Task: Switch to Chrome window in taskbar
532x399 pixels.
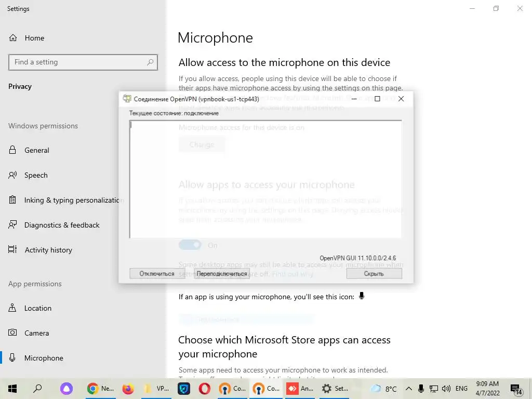Action: [100, 389]
